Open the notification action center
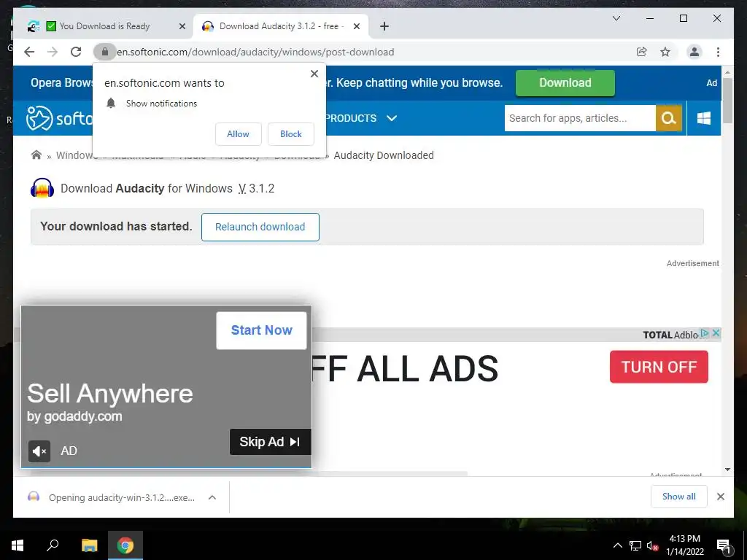 724,545
